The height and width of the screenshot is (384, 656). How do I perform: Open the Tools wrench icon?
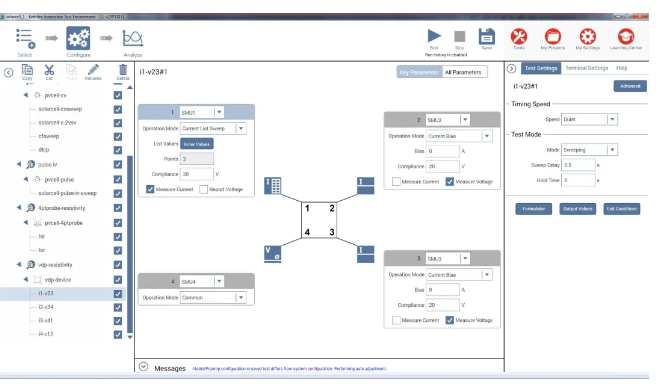click(519, 36)
